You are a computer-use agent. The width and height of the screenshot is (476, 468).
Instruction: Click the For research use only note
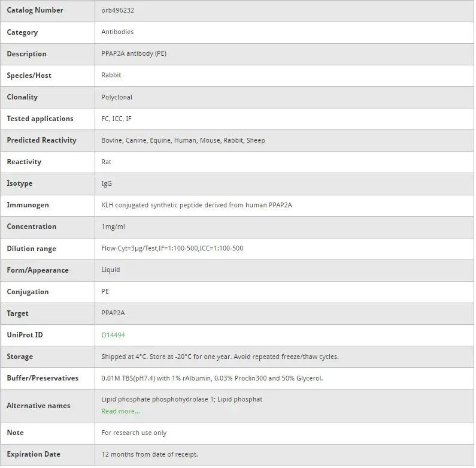[134, 433]
